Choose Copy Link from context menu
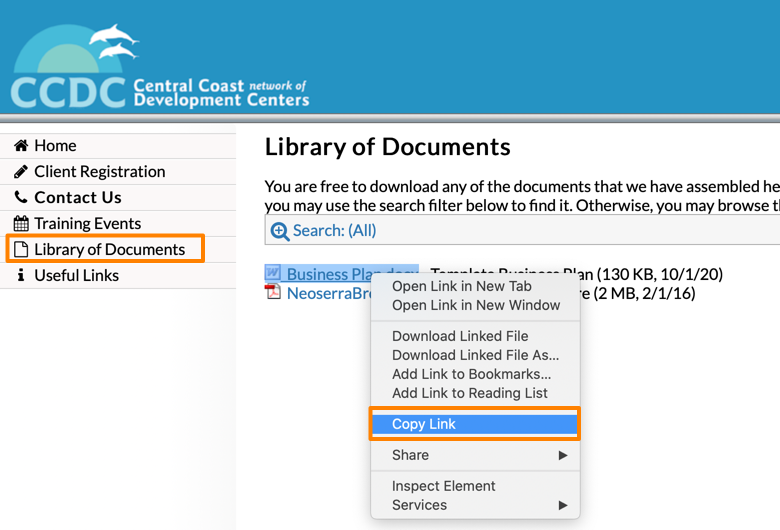This screenshot has height=530, width=780. click(424, 424)
